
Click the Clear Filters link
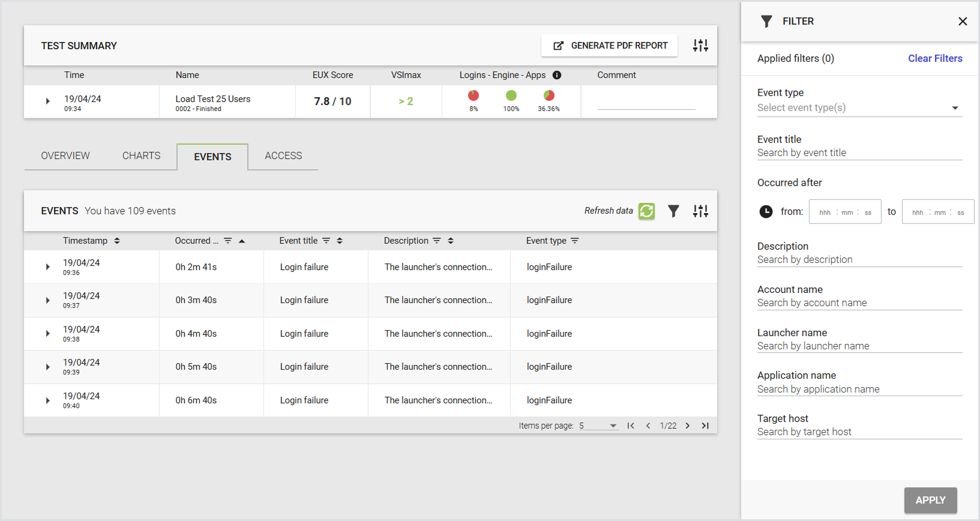coord(935,58)
